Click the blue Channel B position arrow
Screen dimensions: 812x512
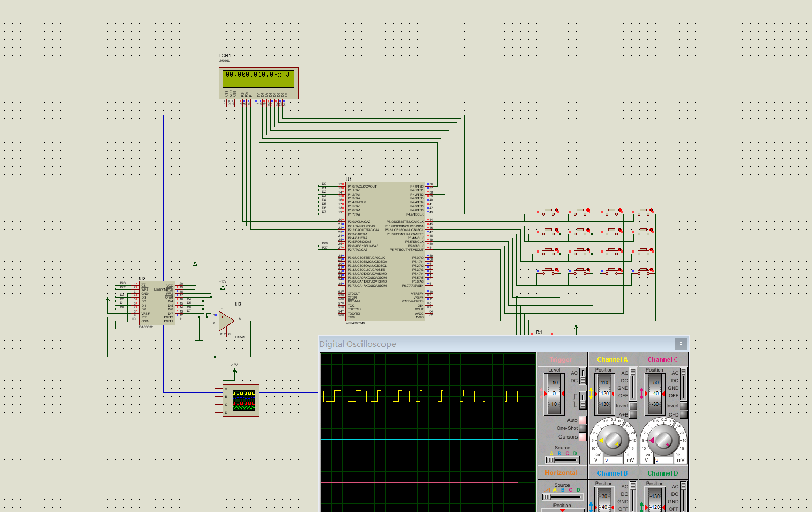pyautogui.click(x=591, y=506)
